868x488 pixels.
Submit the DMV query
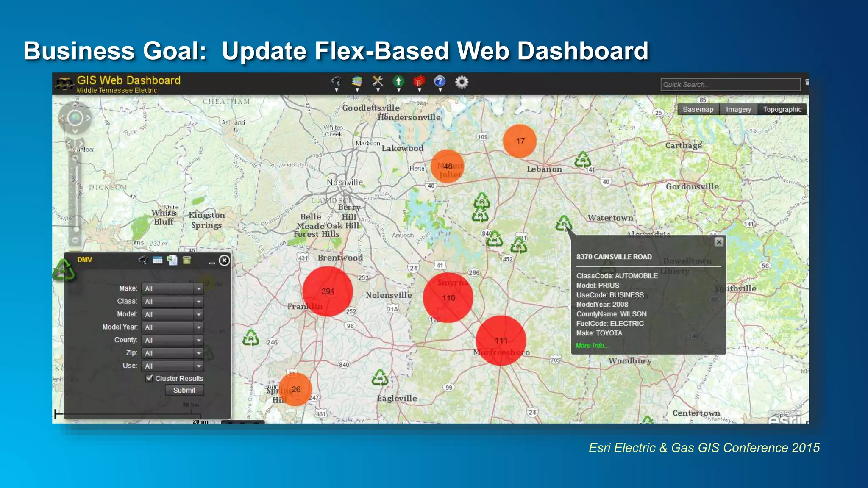184,390
